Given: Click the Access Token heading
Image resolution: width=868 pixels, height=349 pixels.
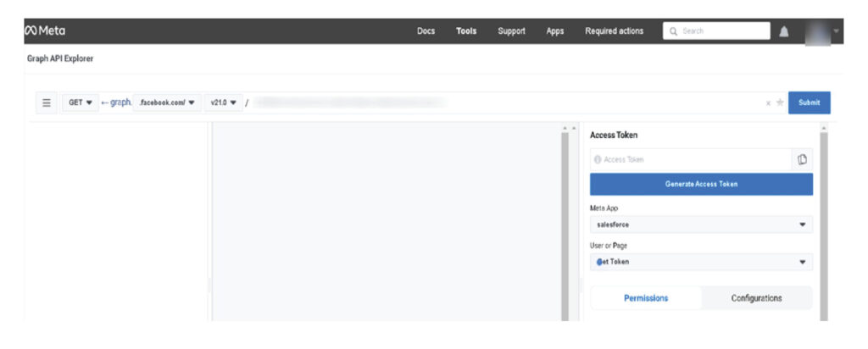Looking at the screenshot, I should pyautogui.click(x=614, y=135).
